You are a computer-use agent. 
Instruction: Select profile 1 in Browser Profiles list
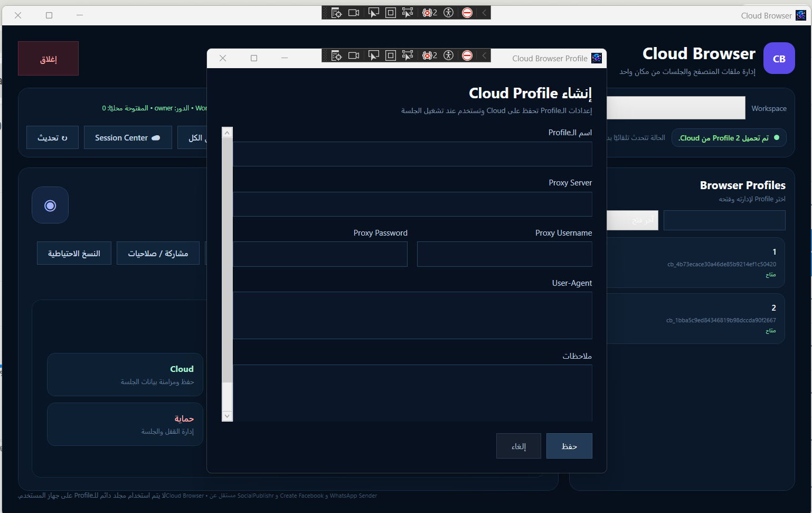click(696, 263)
